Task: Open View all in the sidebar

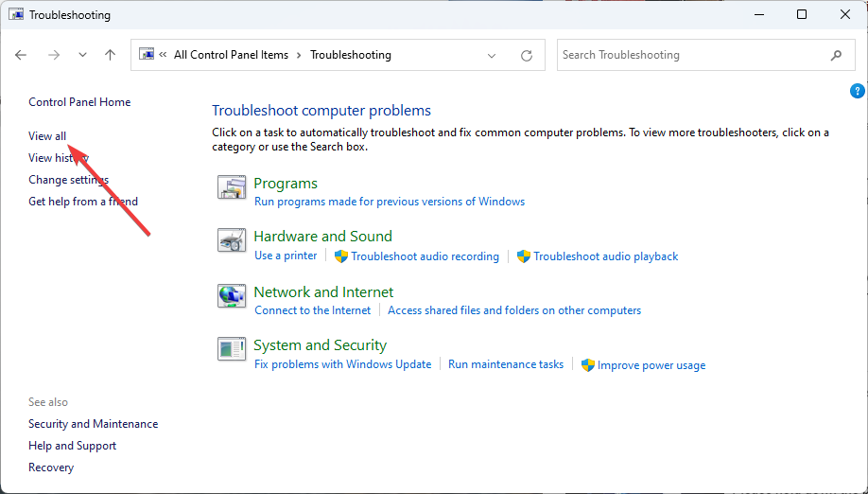Action: tap(47, 136)
